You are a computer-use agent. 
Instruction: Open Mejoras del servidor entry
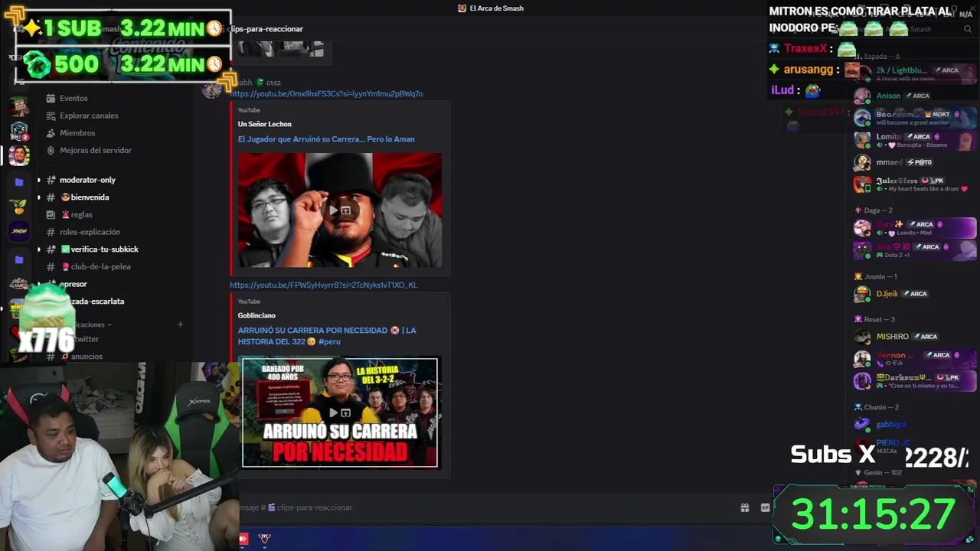pyautogui.click(x=96, y=150)
